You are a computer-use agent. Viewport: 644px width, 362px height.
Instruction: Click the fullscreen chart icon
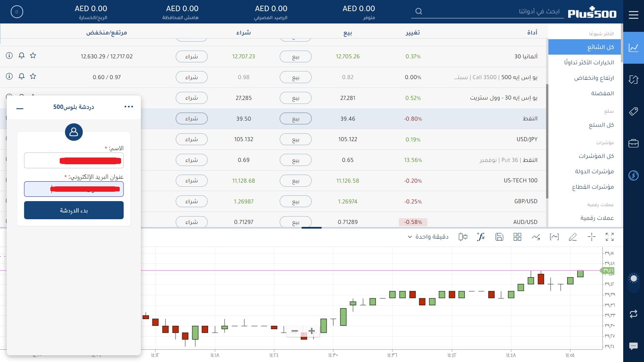coord(609,237)
